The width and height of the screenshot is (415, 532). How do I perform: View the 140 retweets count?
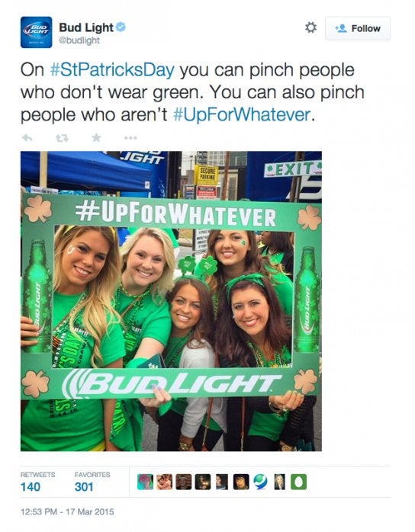pyautogui.click(x=31, y=487)
